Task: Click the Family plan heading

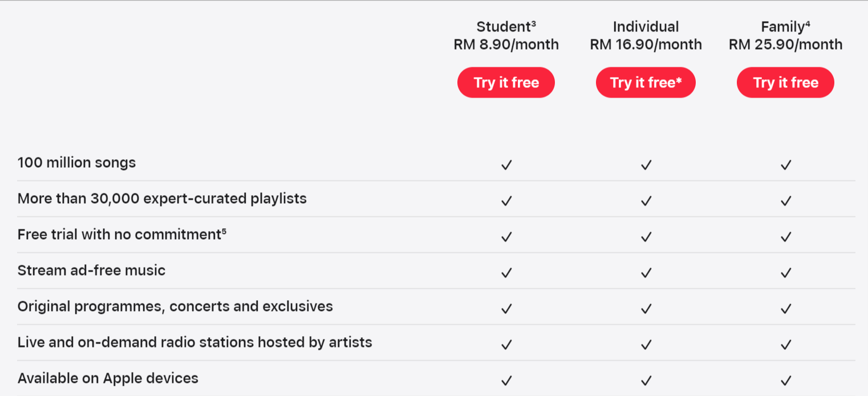Action: (x=782, y=27)
